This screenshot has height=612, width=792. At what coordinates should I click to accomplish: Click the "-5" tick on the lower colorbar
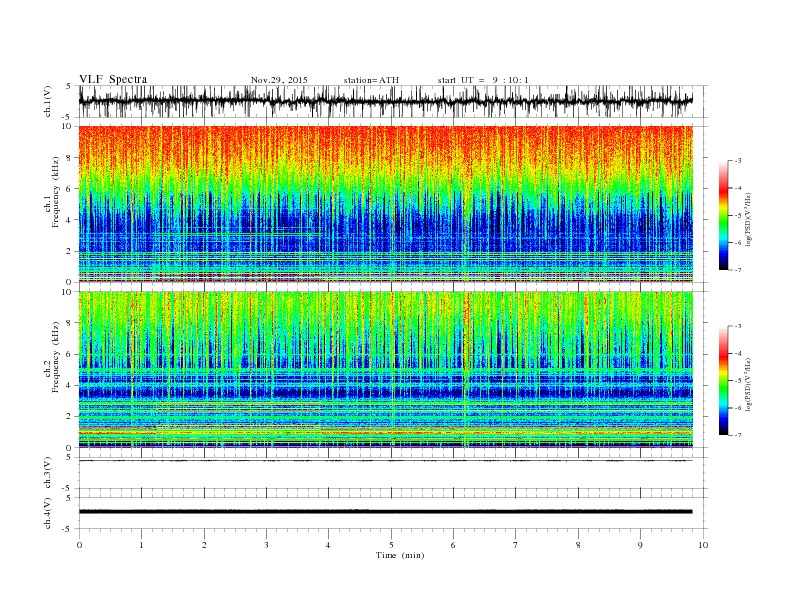[738, 381]
